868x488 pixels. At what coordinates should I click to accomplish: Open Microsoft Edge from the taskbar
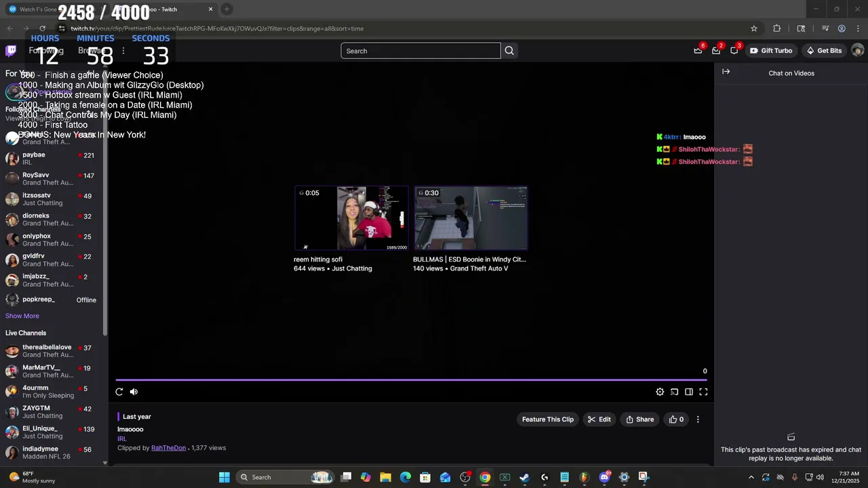[406, 477]
